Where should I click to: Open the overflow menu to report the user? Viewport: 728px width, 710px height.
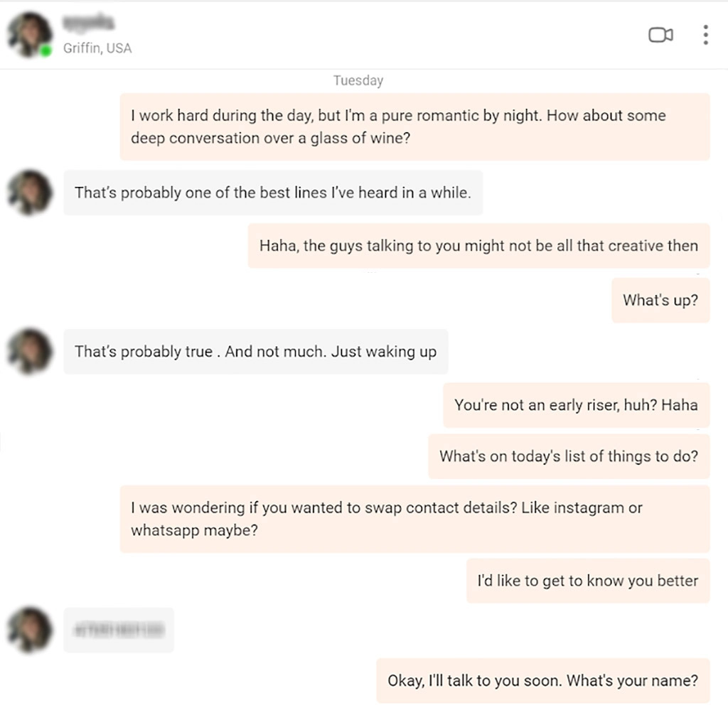pyautogui.click(x=706, y=34)
